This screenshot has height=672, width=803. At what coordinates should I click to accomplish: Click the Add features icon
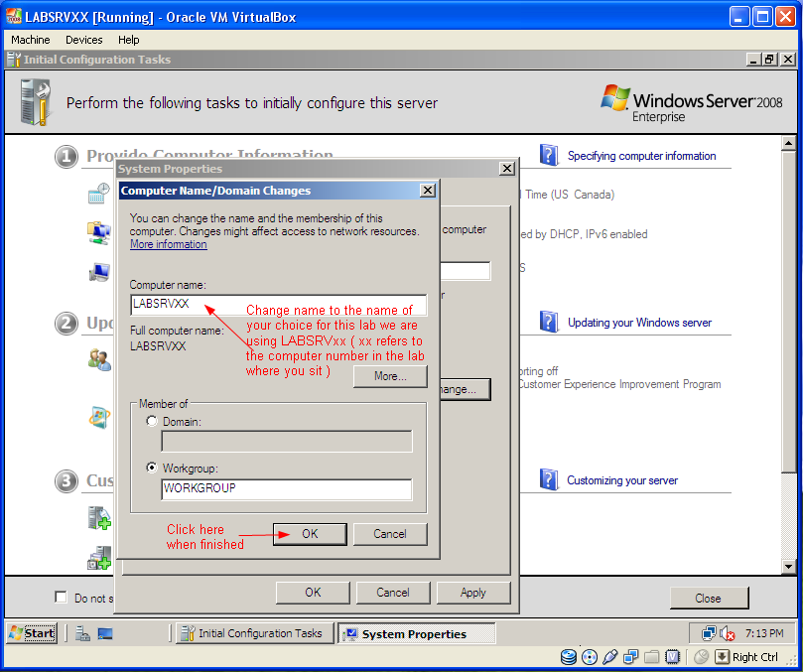[x=99, y=558]
